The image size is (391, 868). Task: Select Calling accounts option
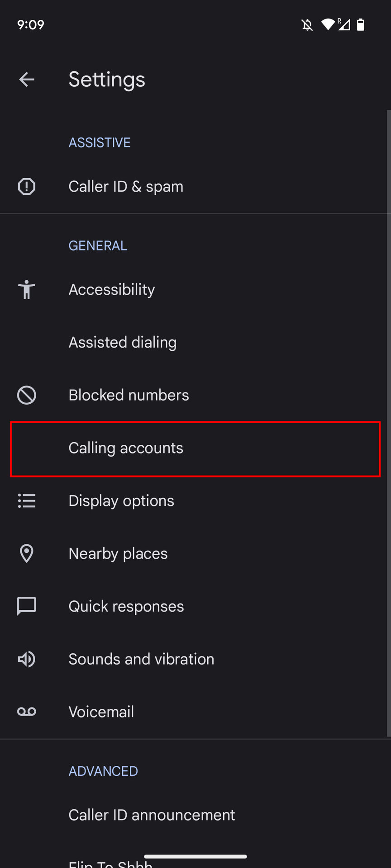pos(126,448)
